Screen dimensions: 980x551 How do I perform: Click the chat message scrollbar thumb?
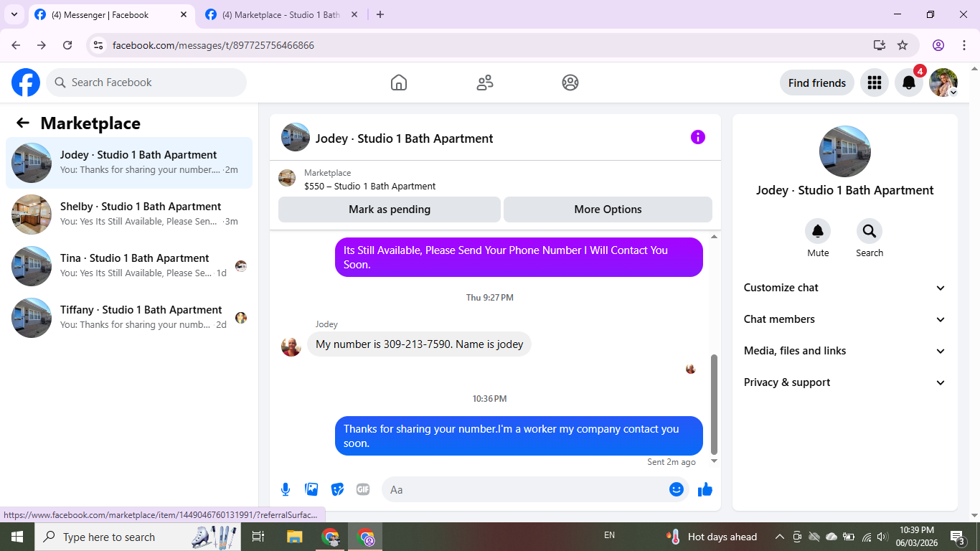[x=714, y=405]
